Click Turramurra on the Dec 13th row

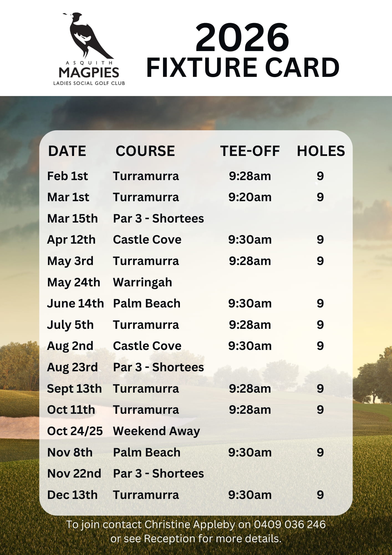click(x=146, y=495)
